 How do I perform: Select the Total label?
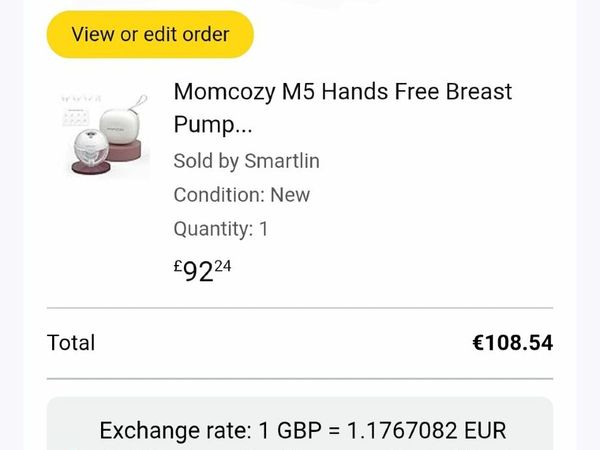click(x=71, y=342)
